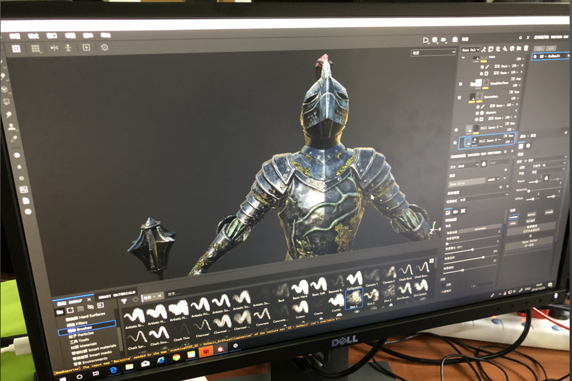The width and height of the screenshot is (572, 381).
Task: Click the rotation history clock icon in top toolbar
Action: click(104, 47)
